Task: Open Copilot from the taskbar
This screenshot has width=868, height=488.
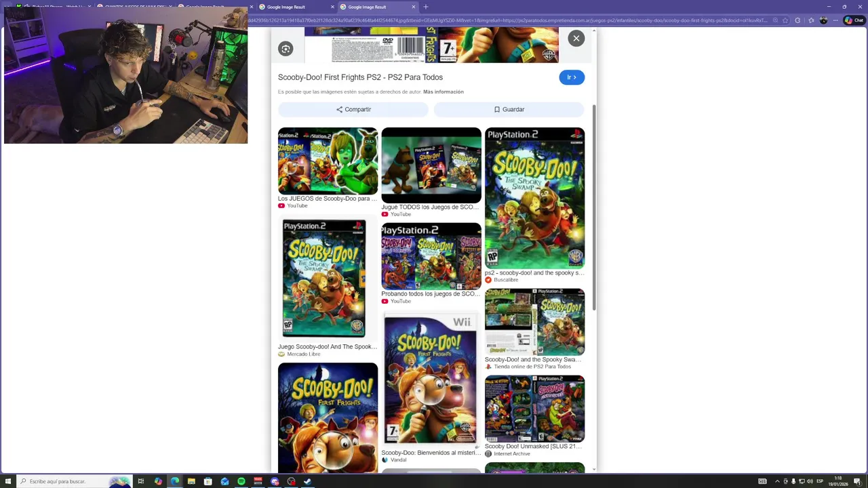Action: pos(158,481)
